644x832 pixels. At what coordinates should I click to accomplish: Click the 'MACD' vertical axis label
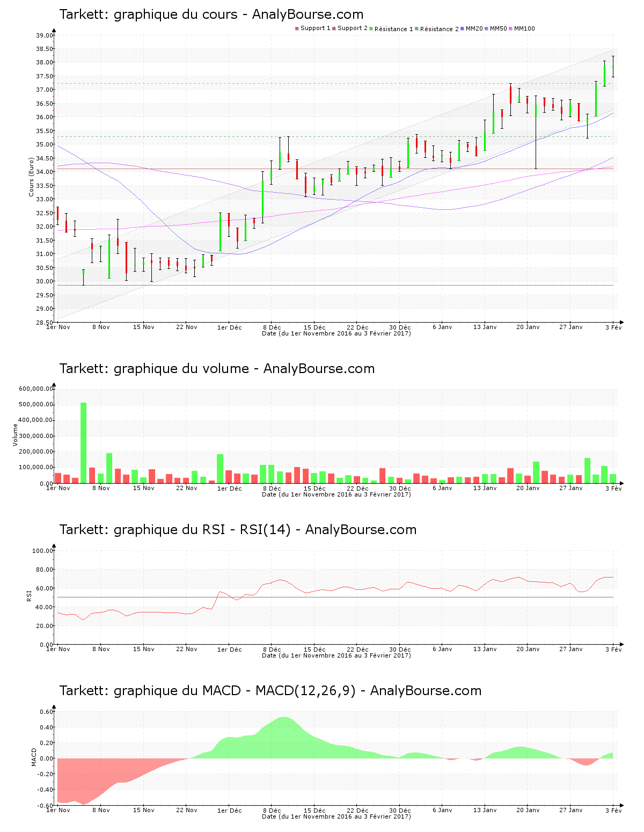(x=34, y=757)
